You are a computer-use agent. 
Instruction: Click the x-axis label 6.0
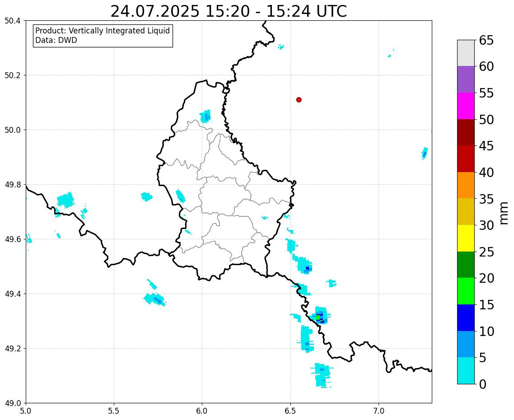(202, 411)
